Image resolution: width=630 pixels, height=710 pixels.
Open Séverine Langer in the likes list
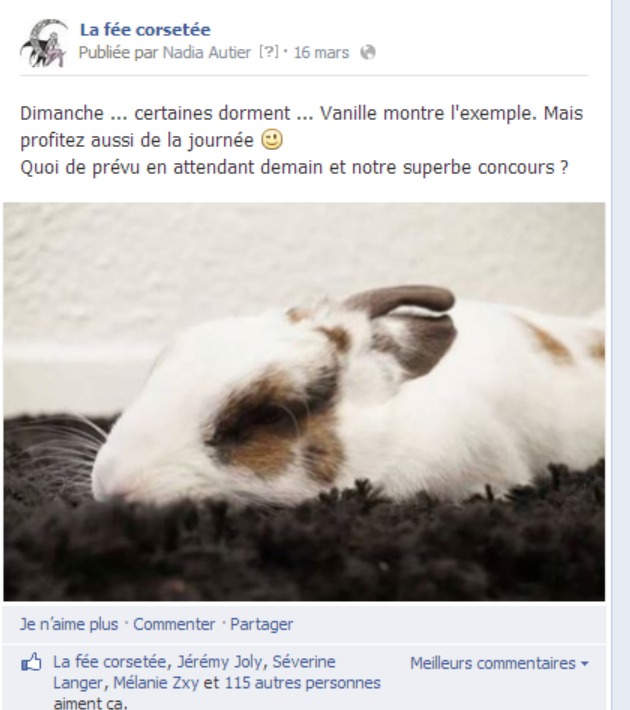tap(194, 672)
